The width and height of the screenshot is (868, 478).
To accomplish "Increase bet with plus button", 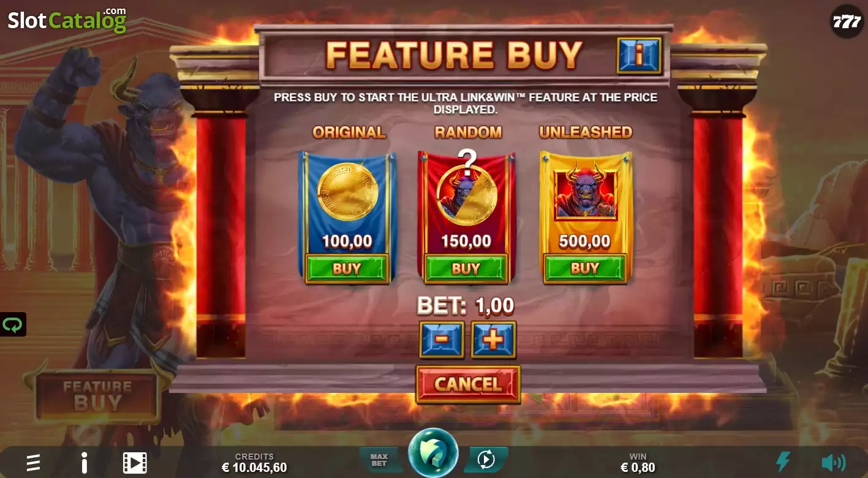I will coord(493,339).
